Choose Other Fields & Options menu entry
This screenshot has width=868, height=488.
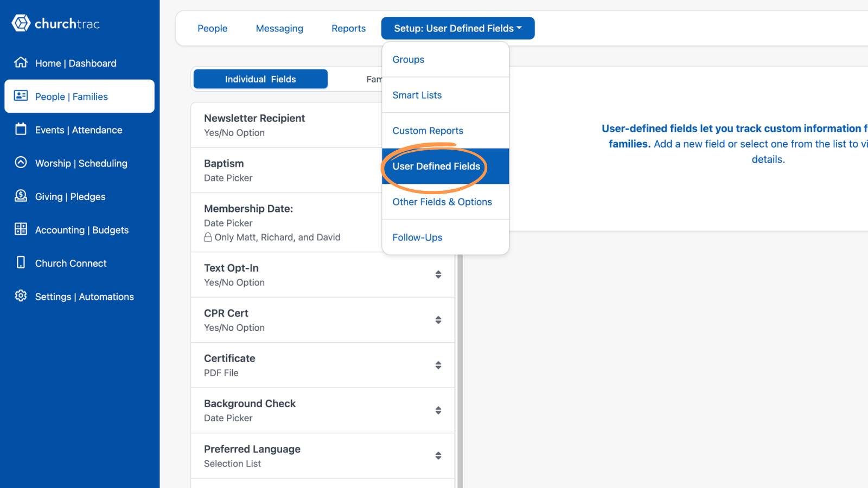coord(445,202)
